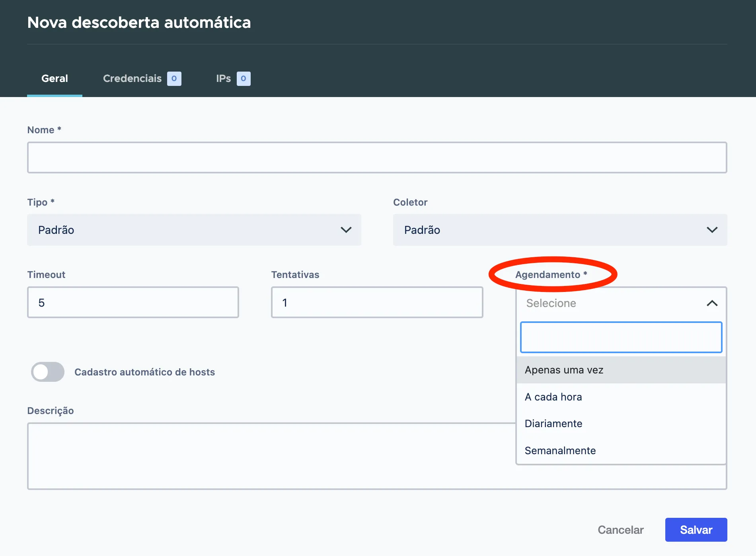This screenshot has width=756, height=556.
Task: Open the Coletor dropdown
Action: tap(560, 230)
